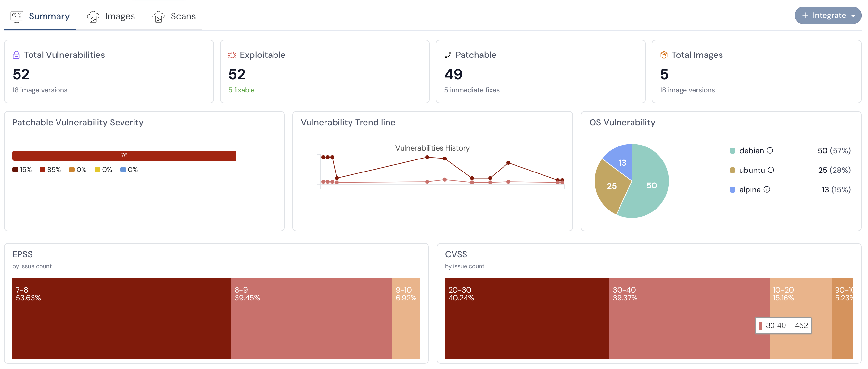Click the lock icon beside Total Vulnerabilities
The width and height of the screenshot is (868, 369).
coord(16,55)
